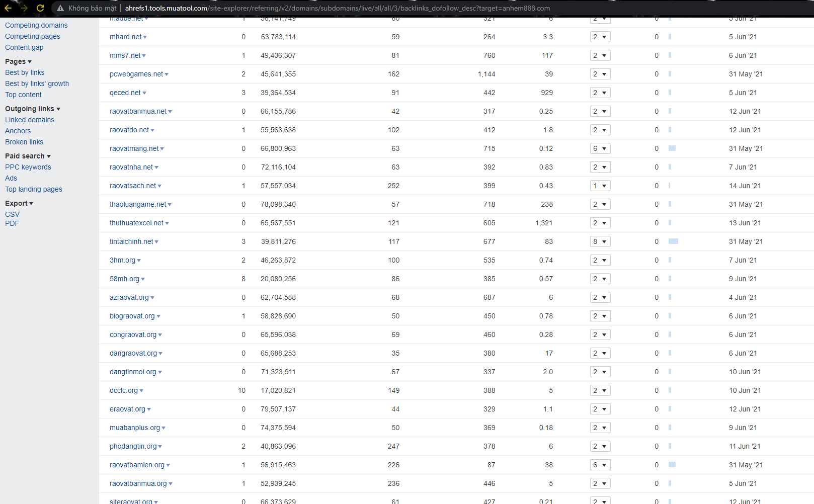Expand backlinks count dropdown for raovatbamien.org
This screenshot has width=814, height=504.
click(x=600, y=465)
